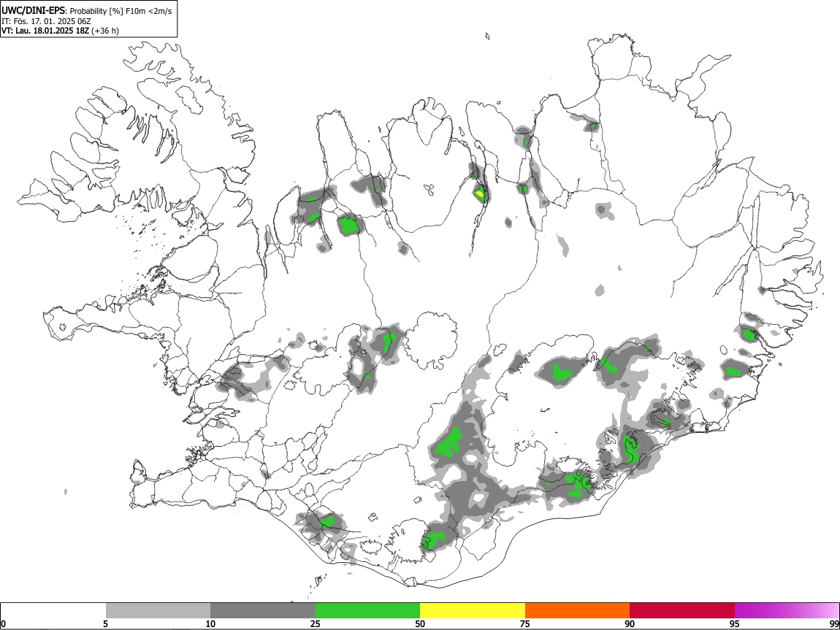Viewport: 840px width, 630px height.
Task: Click the orange 75-90% legend swatch
Action: click(577, 611)
